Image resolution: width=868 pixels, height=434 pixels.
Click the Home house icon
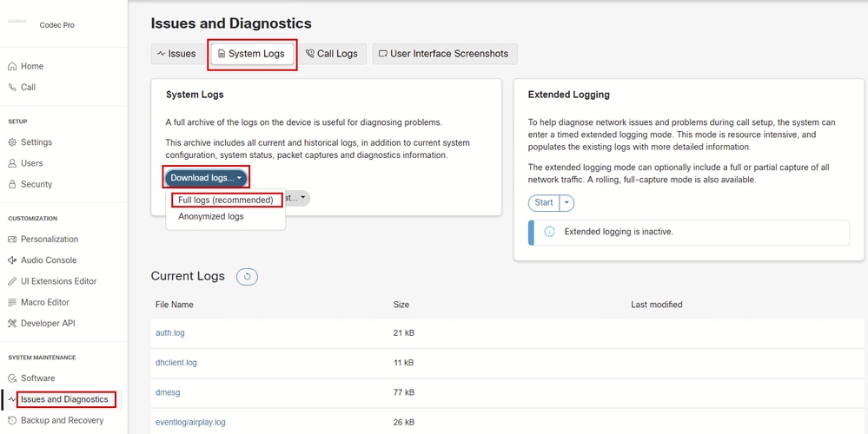[x=12, y=66]
